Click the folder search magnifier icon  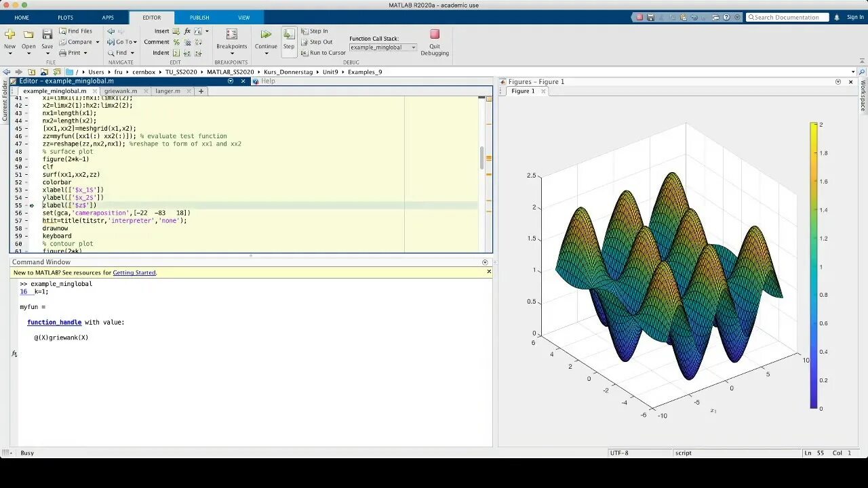[x=862, y=72]
